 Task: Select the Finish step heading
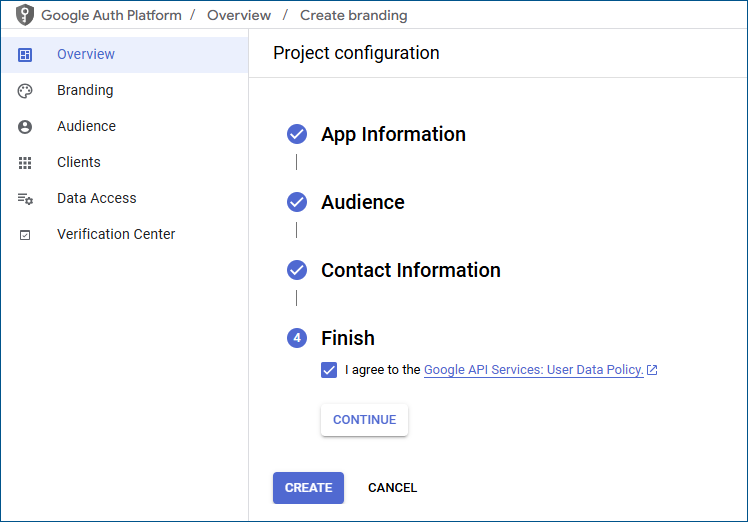pos(348,338)
